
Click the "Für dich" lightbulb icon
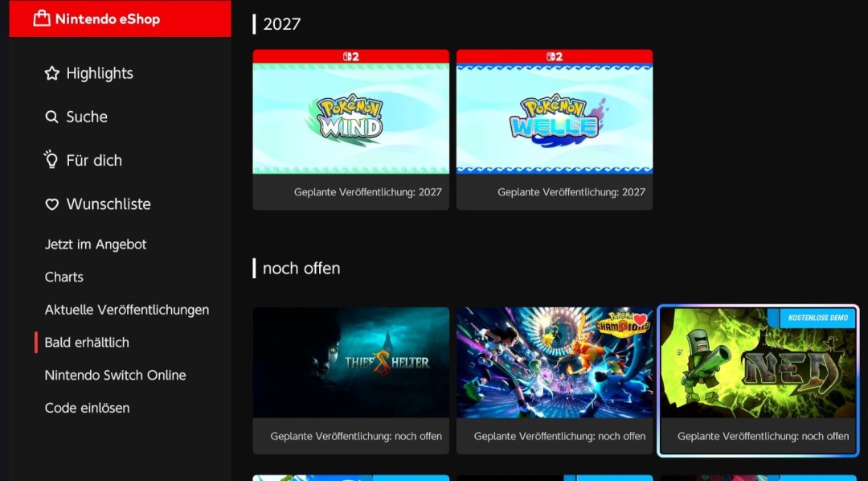coord(50,160)
